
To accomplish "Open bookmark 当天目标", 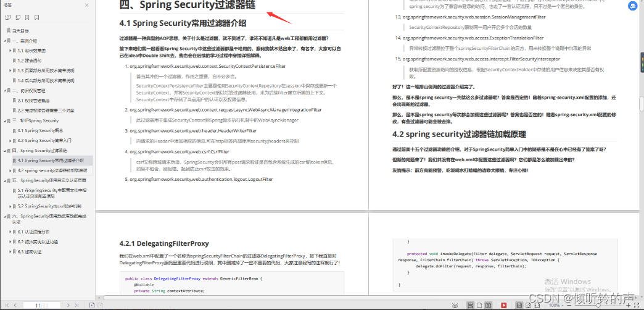I will click(x=20, y=30).
